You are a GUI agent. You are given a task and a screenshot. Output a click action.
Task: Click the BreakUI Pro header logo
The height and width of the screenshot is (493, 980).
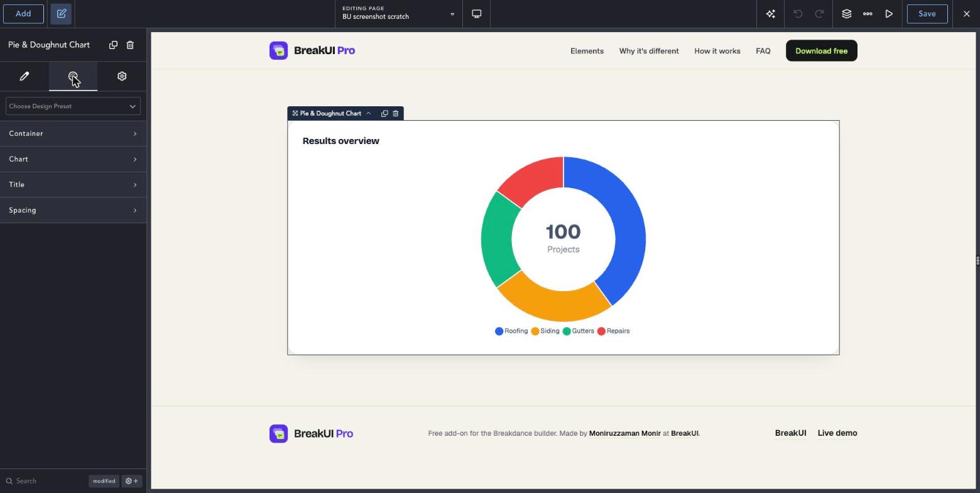pos(312,50)
